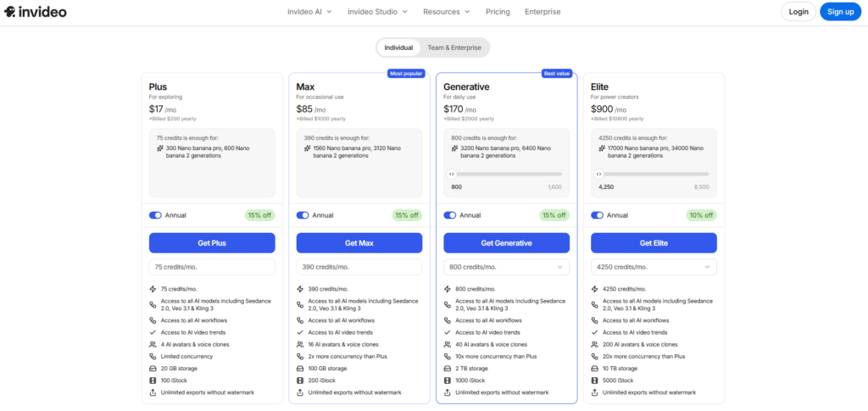Click the film icon beside 200 iStock

tap(301, 380)
